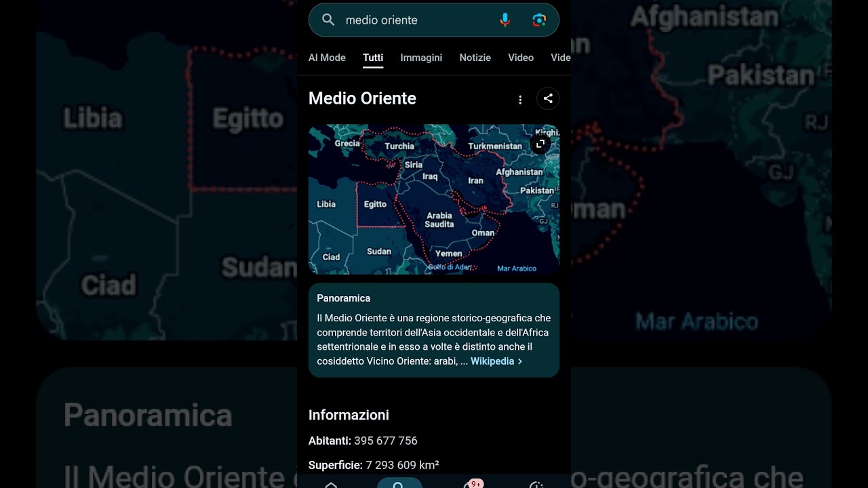Click the Grecia label on the map
The image size is (868, 488).
(347, 144)
